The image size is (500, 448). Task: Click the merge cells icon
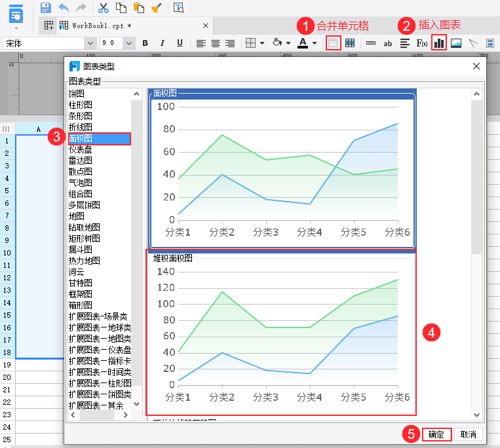333,43
